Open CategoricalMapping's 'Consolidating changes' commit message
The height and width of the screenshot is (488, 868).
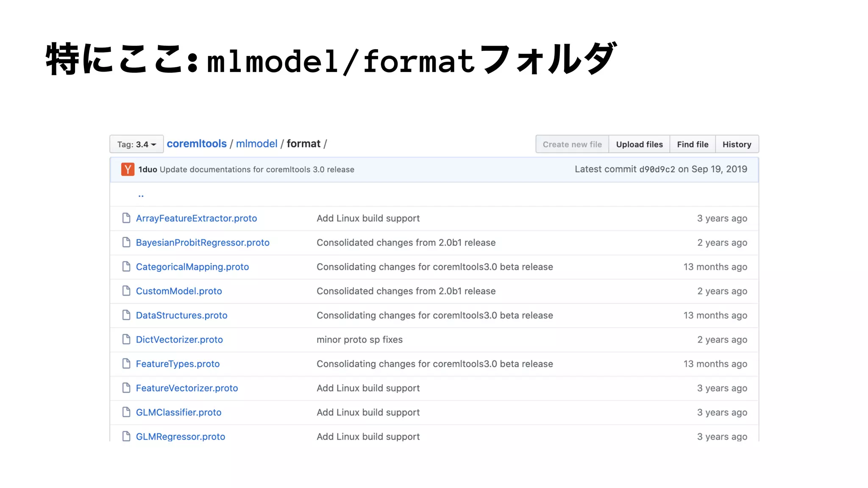435,267
